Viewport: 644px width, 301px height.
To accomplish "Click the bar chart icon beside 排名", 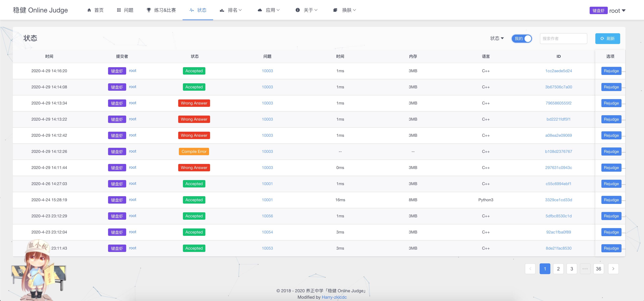I will pos(222,10).
